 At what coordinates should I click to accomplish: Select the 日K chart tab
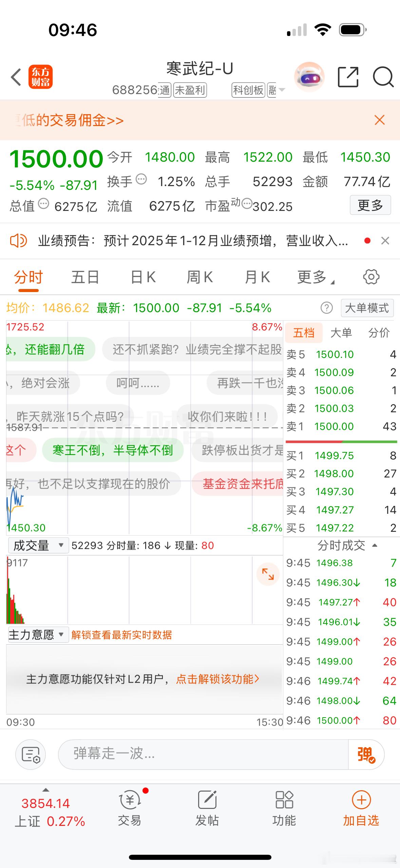[x=143, y=277]
